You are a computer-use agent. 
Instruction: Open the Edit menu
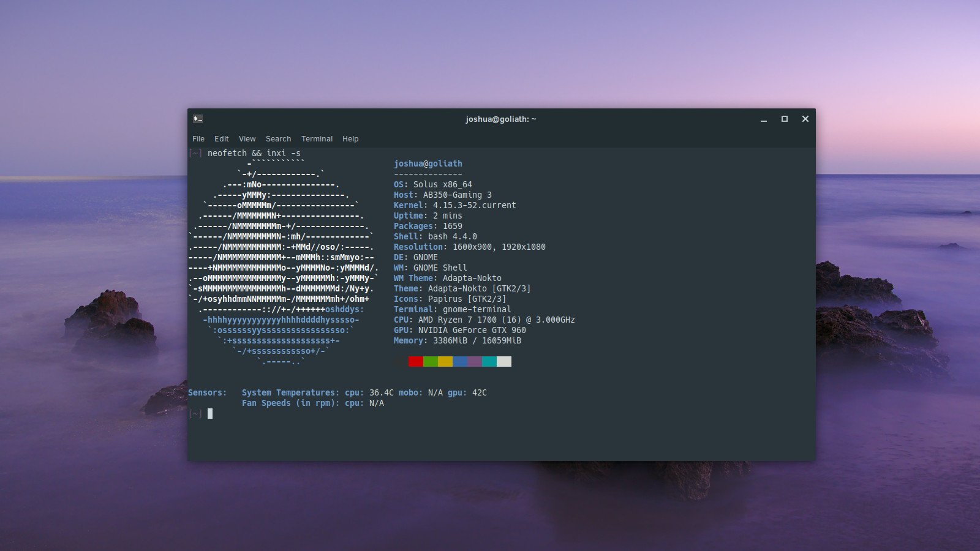click(x=222, y=139)
